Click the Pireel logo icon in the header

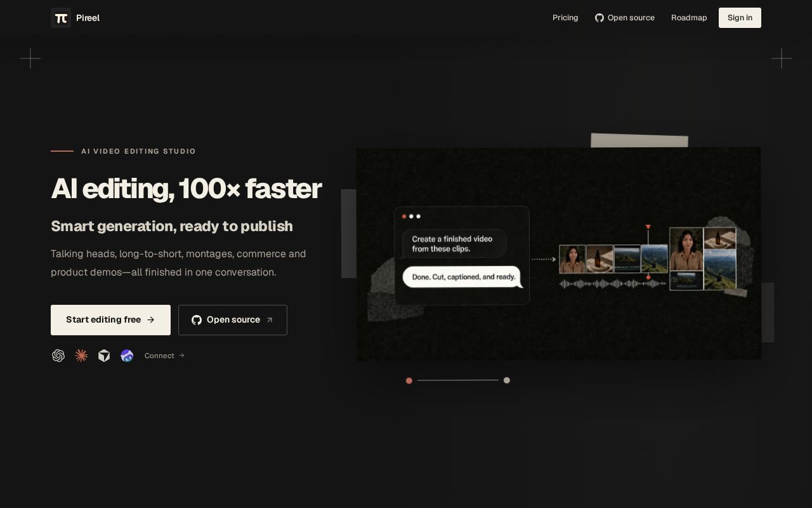pyautogui.click(x=61, y=18)
